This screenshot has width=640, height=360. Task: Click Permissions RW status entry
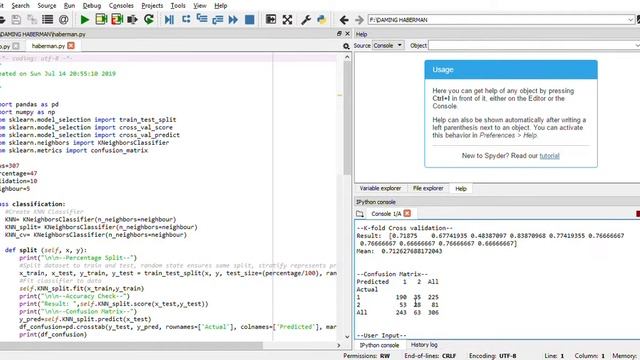[367, 356]
